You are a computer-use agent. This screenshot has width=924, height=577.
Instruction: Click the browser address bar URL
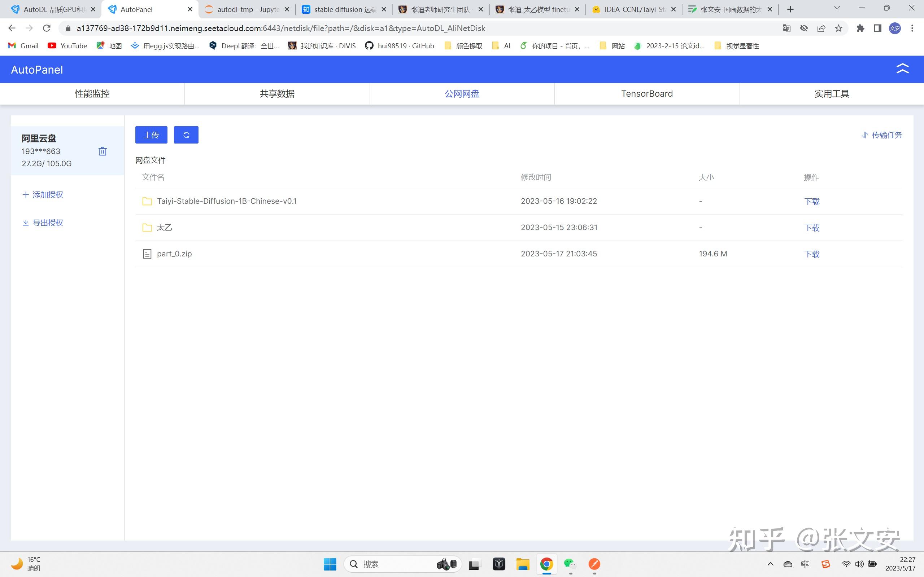281,28
